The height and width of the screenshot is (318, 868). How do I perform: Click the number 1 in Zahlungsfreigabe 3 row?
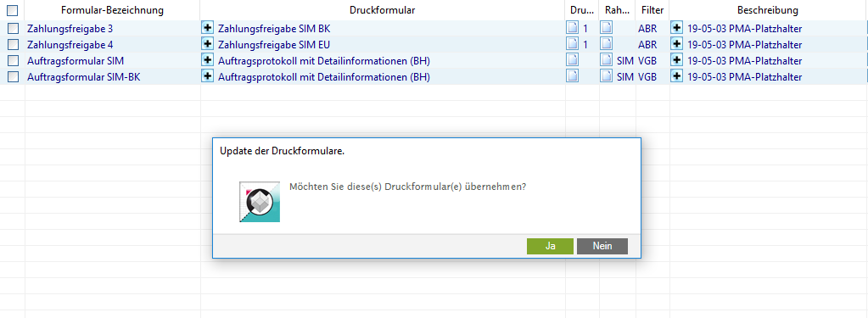click(585, 29)
